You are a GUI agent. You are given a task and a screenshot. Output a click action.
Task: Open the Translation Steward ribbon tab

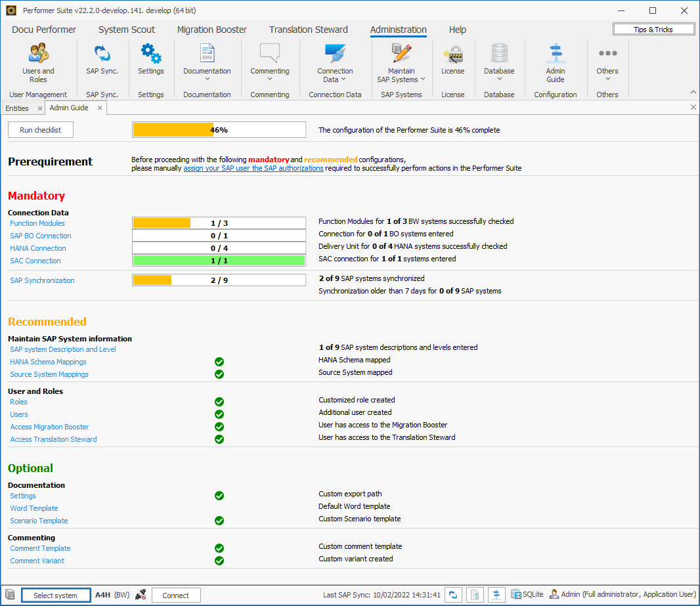tap(308, 30)
